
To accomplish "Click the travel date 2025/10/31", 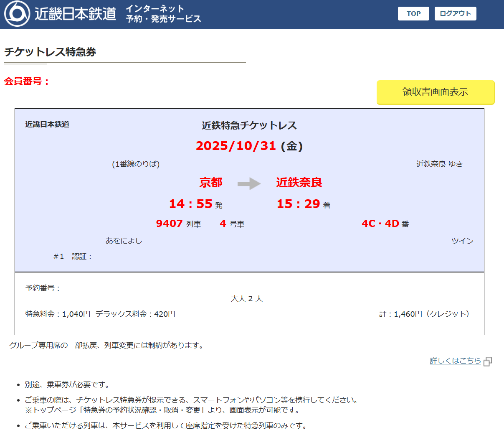I will 236,146.
